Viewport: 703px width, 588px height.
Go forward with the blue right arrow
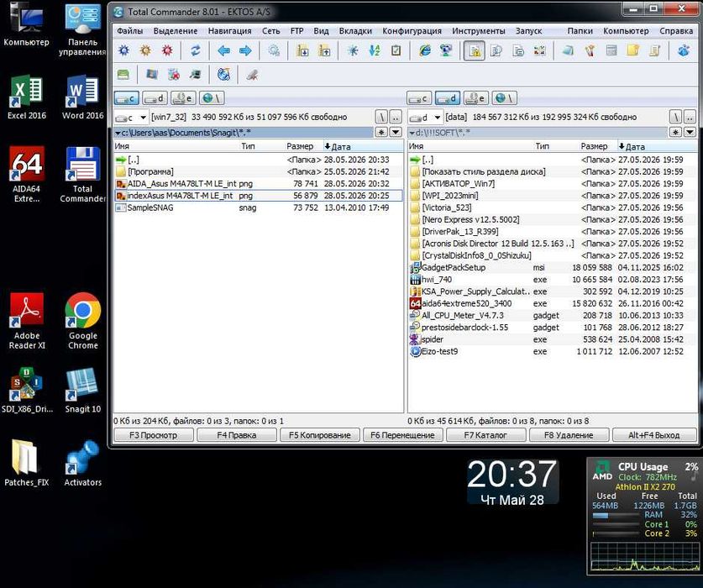pos(245,50)
